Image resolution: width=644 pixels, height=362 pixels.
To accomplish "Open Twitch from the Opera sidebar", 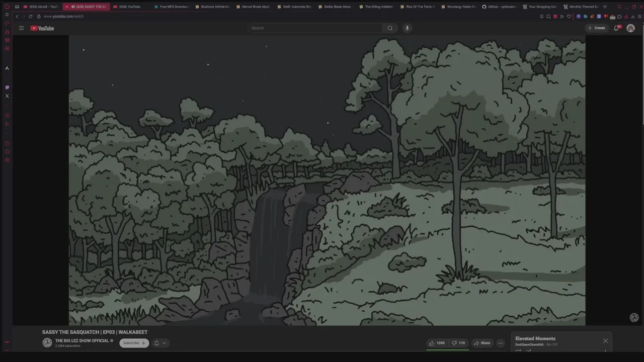I will [x=7, y=87].
